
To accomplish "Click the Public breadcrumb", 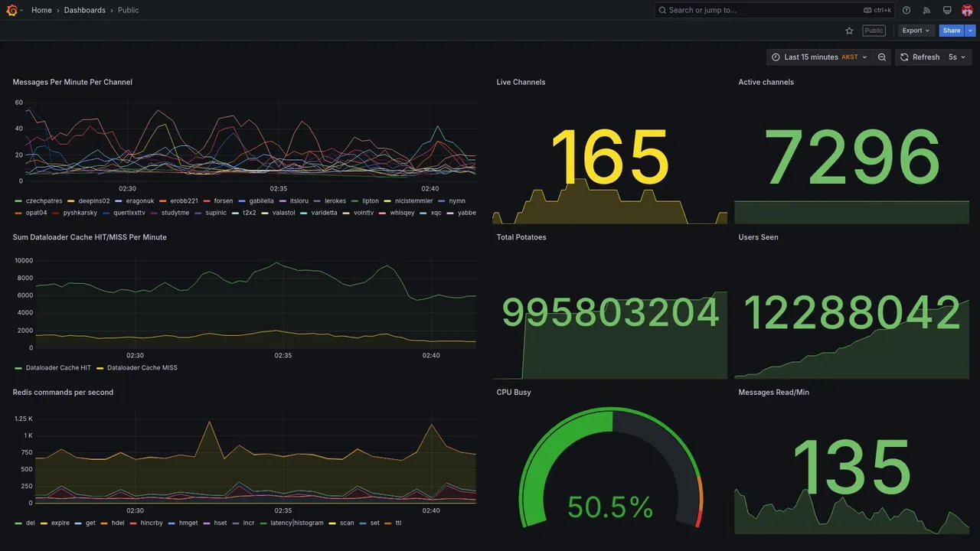I will (129, 10).
